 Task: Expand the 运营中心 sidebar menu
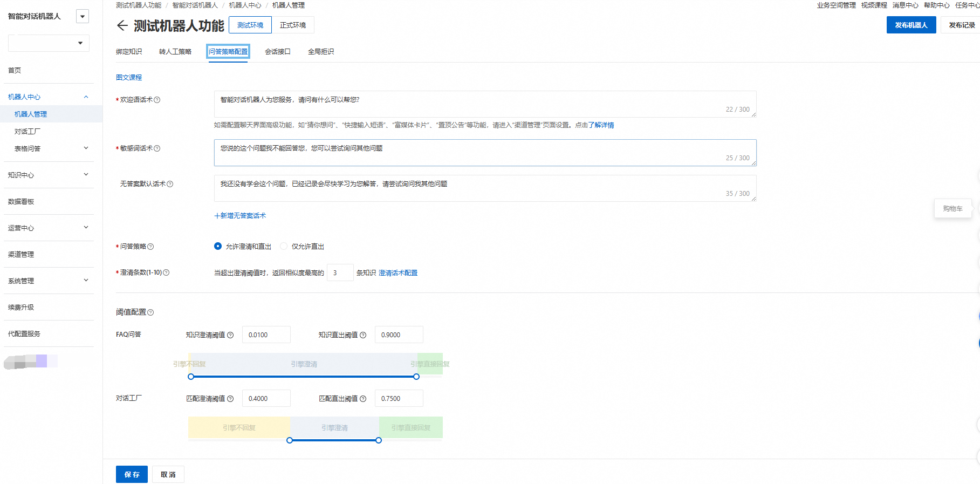point(86,228)
